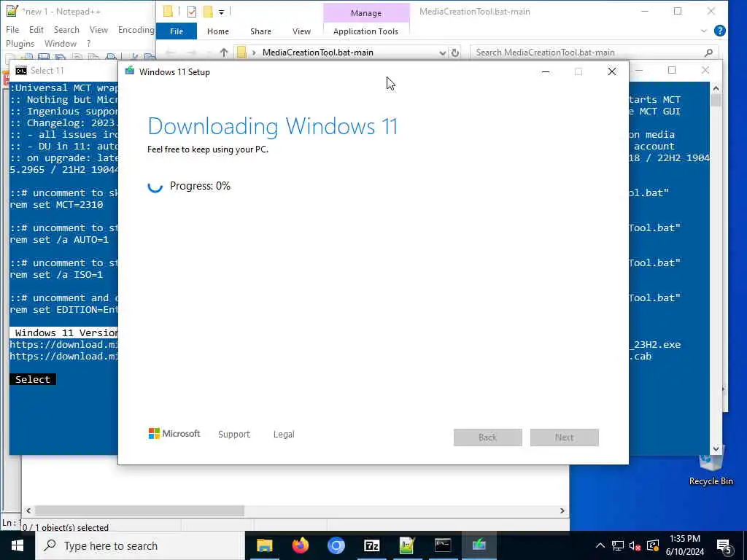The width and height of the screenshot is (747, 560).
Task: Click the highlighted Select text in Command Prompt
Action: coord(32,379)
